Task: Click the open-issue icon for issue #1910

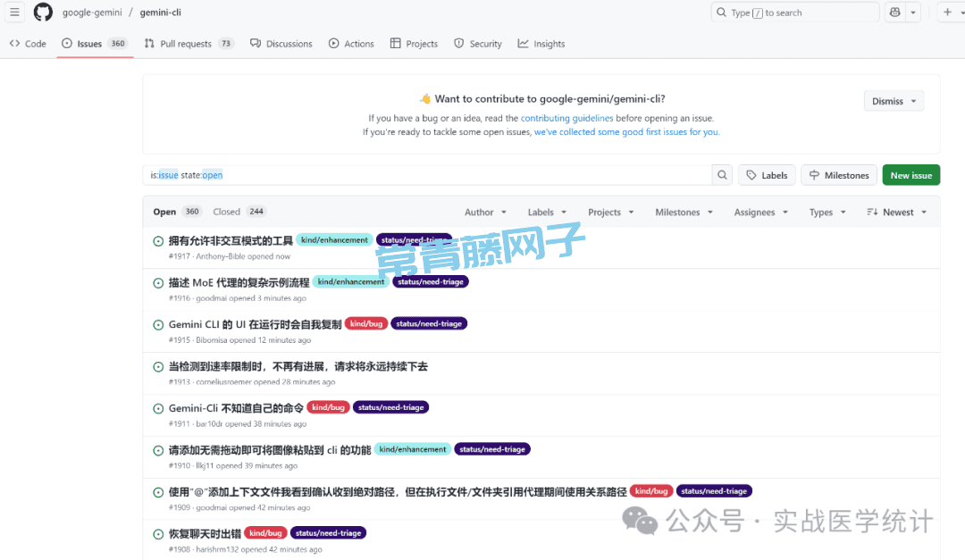Action: [158, 450]
